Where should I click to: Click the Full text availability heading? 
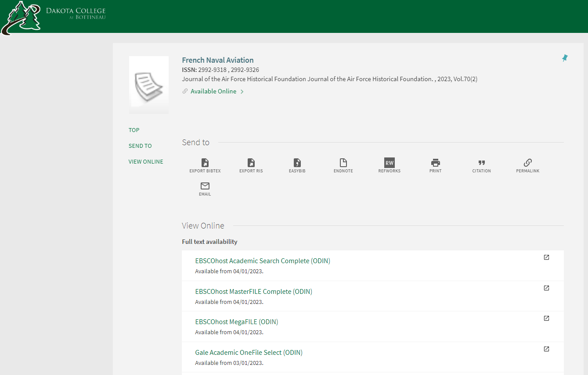point(210,242)
